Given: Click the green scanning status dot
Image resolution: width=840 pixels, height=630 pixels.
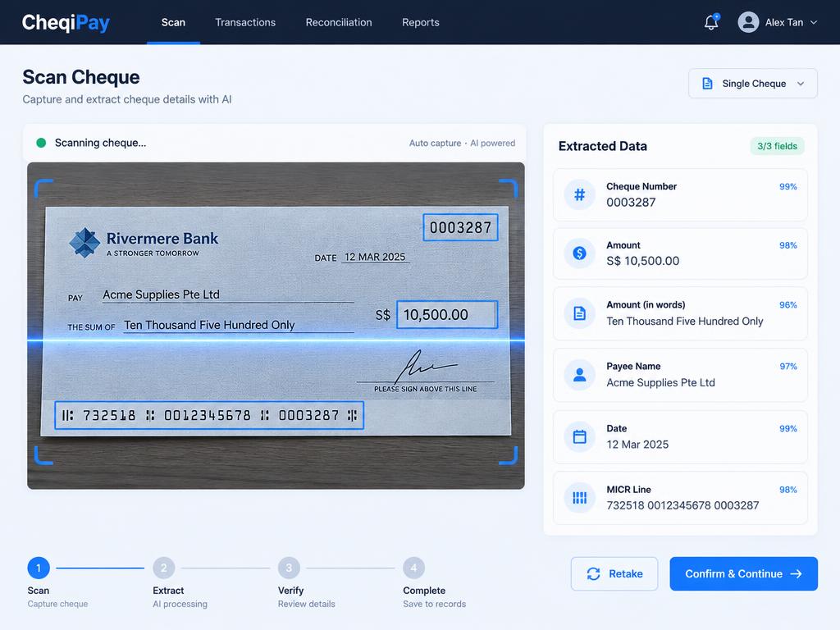Looking at the screenshot, I should 41,143.
